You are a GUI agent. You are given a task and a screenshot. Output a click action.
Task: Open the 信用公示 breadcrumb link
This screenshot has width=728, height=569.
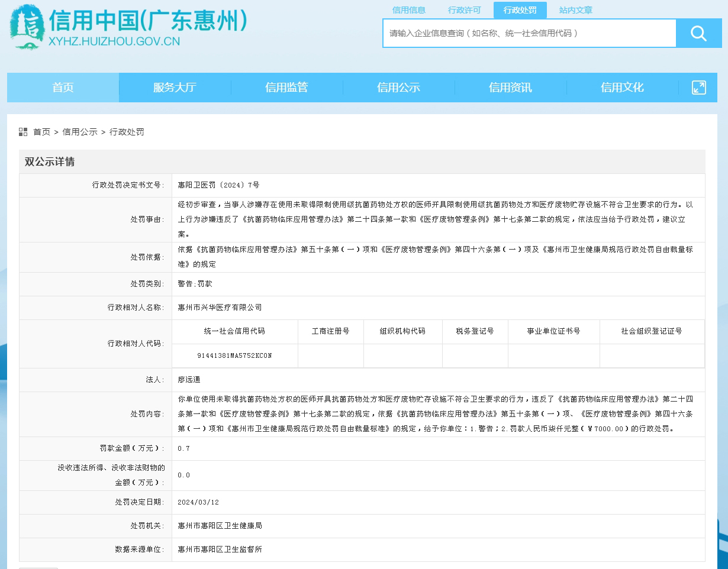(x=80, y=132)
